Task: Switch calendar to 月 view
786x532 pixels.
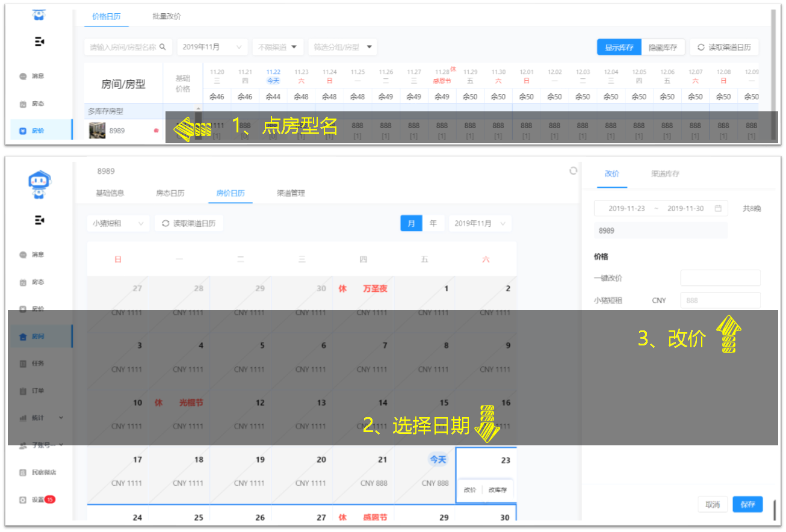Action: pos(412,223)
